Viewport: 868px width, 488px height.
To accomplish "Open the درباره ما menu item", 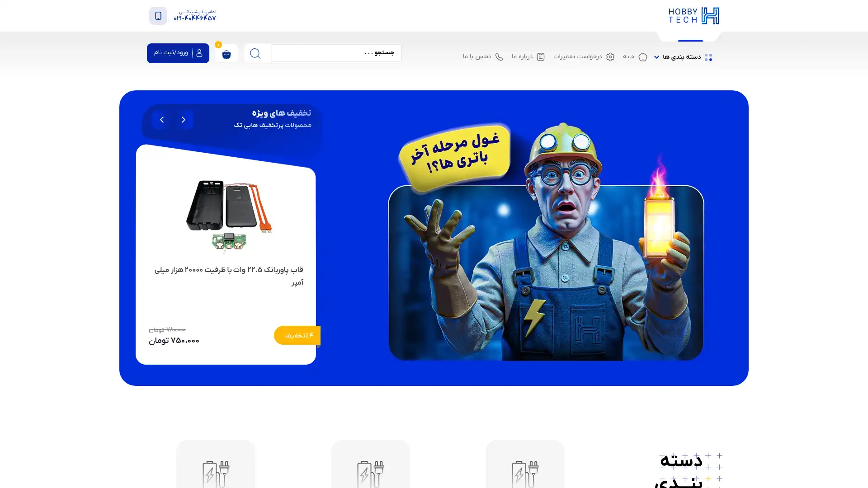I will click(528, 57).
